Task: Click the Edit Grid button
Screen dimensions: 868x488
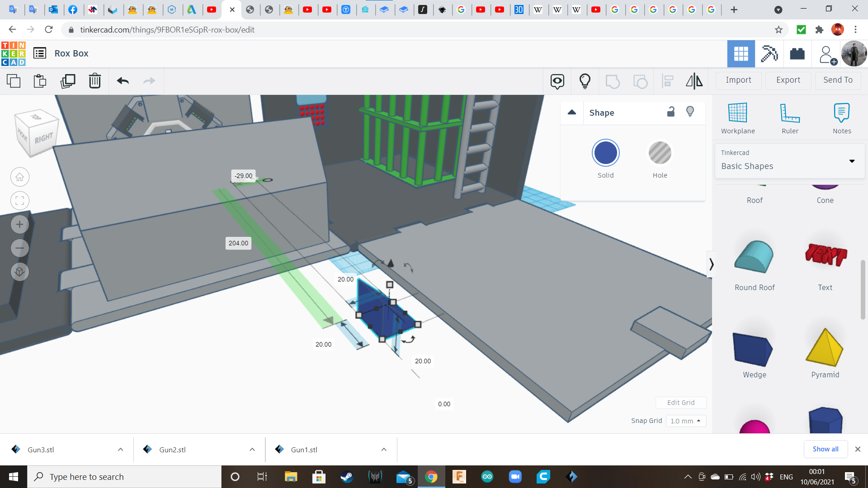Action: click(681, 403)
